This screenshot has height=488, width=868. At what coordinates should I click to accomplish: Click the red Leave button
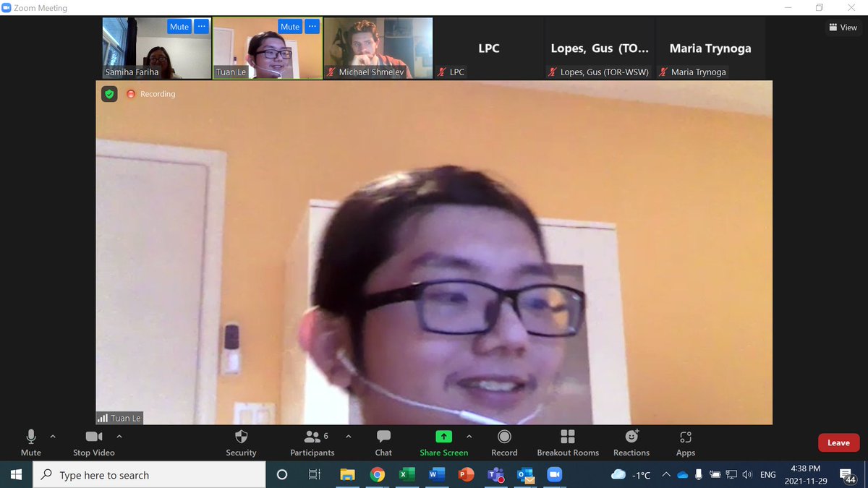pos(838,442)
